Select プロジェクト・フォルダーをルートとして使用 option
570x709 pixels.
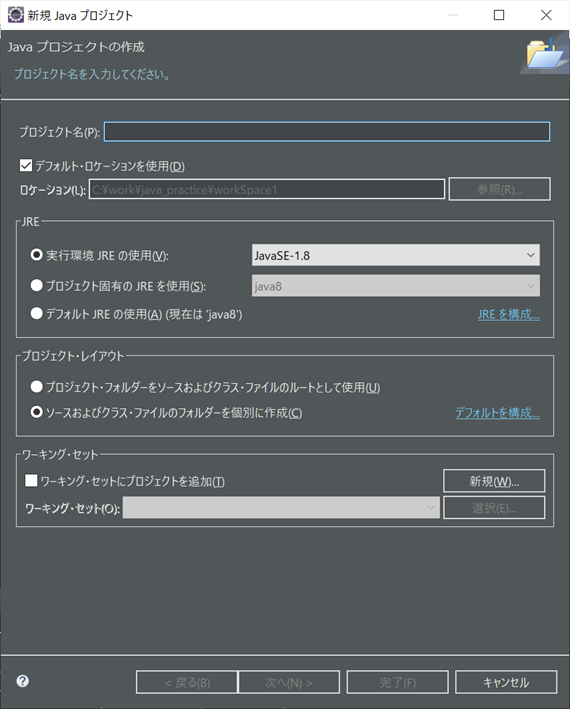[36, 387]
